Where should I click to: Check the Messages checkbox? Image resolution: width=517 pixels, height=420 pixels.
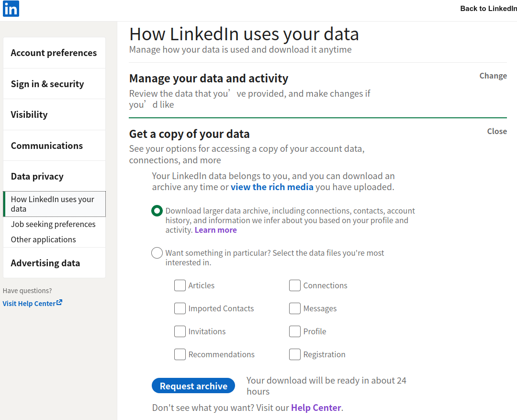point(295,308)
